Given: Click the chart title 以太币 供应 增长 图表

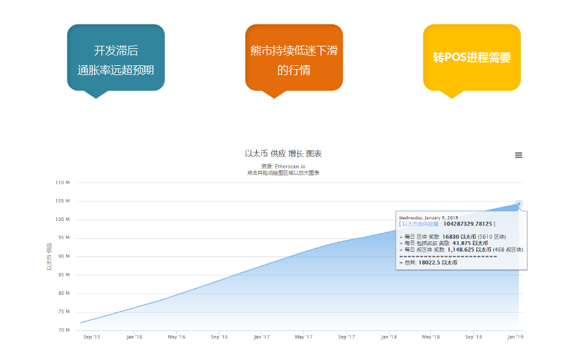Looking at the screenshot, I should click(x=283, y=153).
